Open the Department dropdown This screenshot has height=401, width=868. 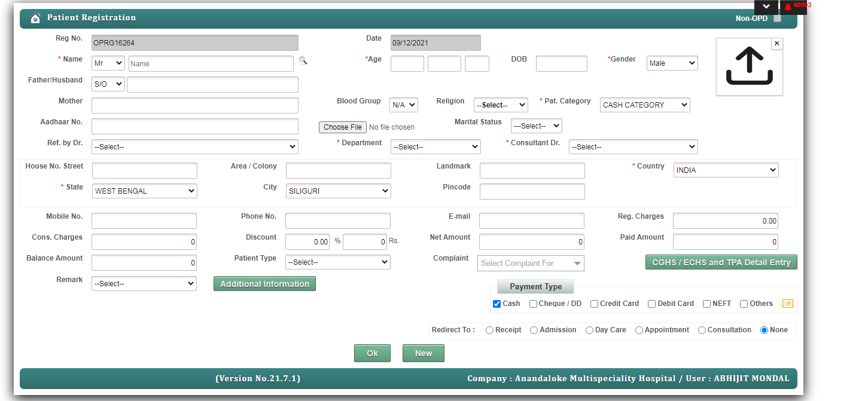(435, 147)
